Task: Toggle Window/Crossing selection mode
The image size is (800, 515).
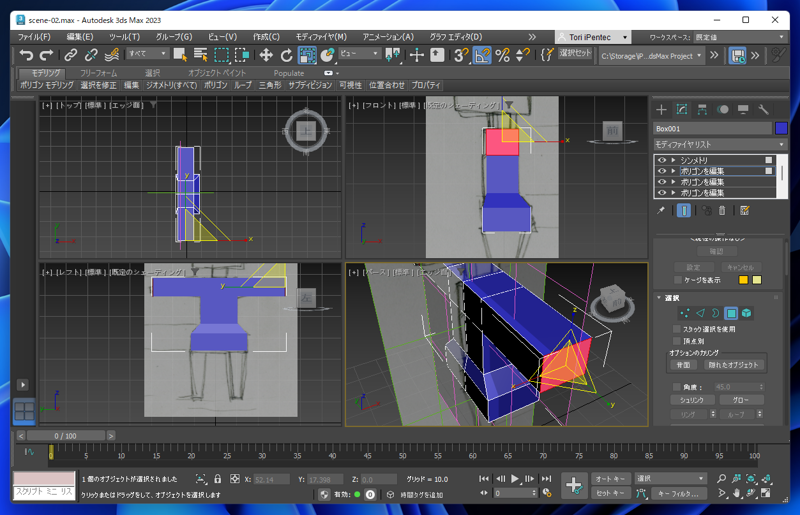Action: [242, 55]
